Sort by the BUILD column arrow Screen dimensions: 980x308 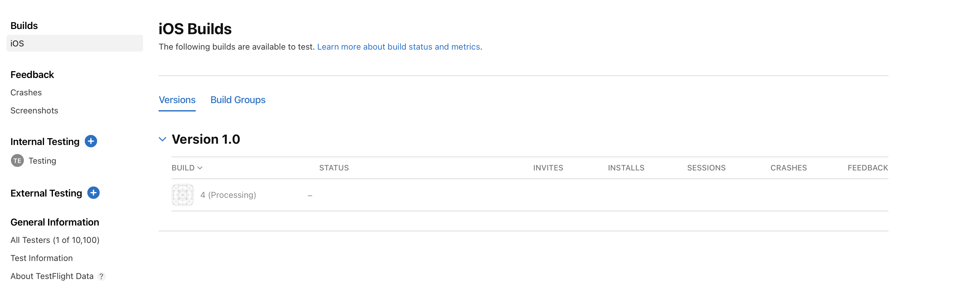[200, 168]
